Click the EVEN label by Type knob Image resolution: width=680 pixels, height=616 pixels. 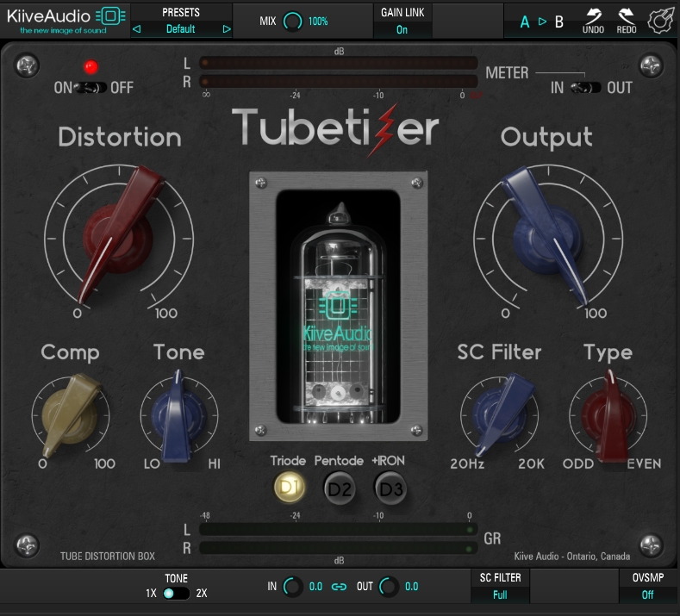coord(644,464)
